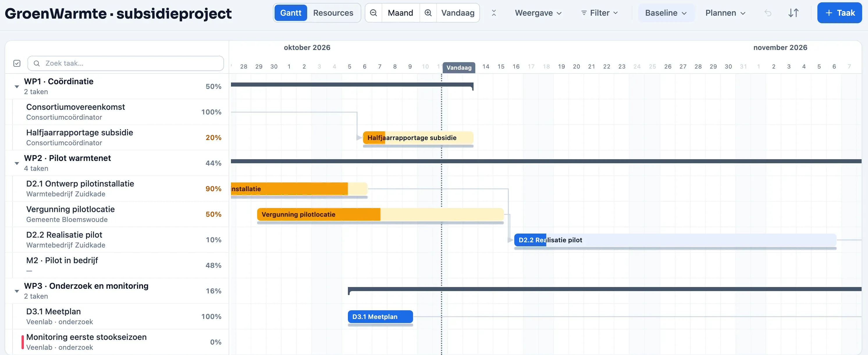Select the Consortiumovereenkomst task row
Viewport: 868px width, 355px height.
click(117, 112)
